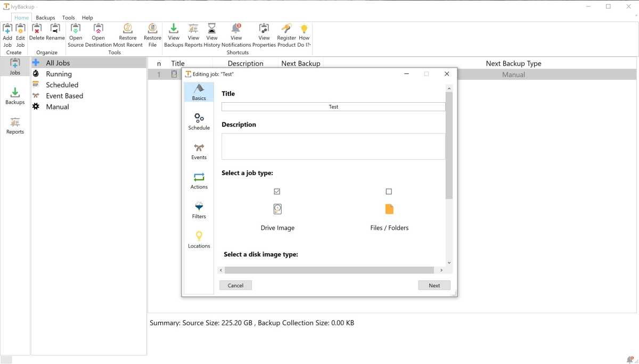Click dialog vertical scrollbar down arrow
Screen dimensions: 639x364
[x=449, y=262]
